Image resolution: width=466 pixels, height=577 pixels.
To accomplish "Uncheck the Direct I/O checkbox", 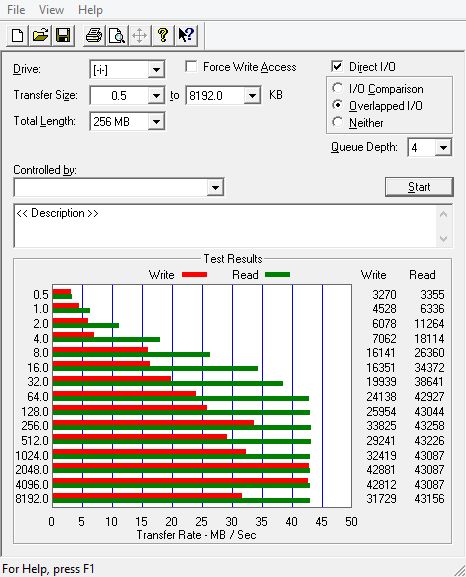I will [x=337, y=66].
